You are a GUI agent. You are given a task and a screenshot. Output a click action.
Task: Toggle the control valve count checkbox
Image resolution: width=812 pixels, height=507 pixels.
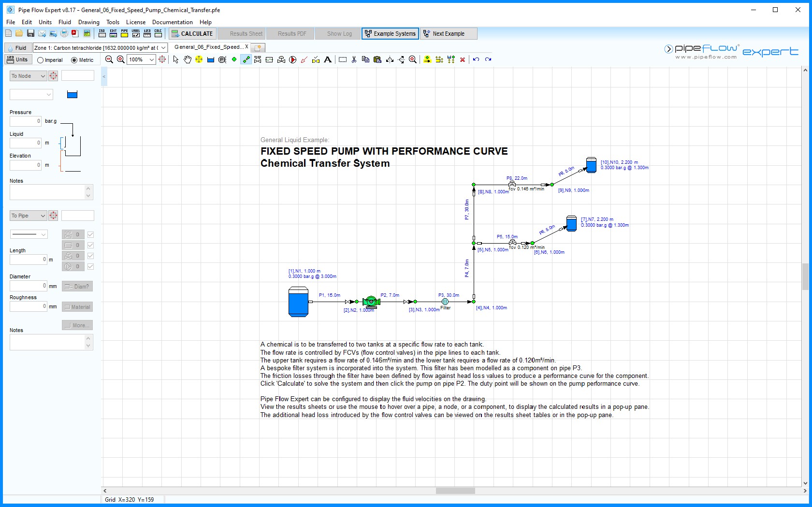[x=90, y=256]
